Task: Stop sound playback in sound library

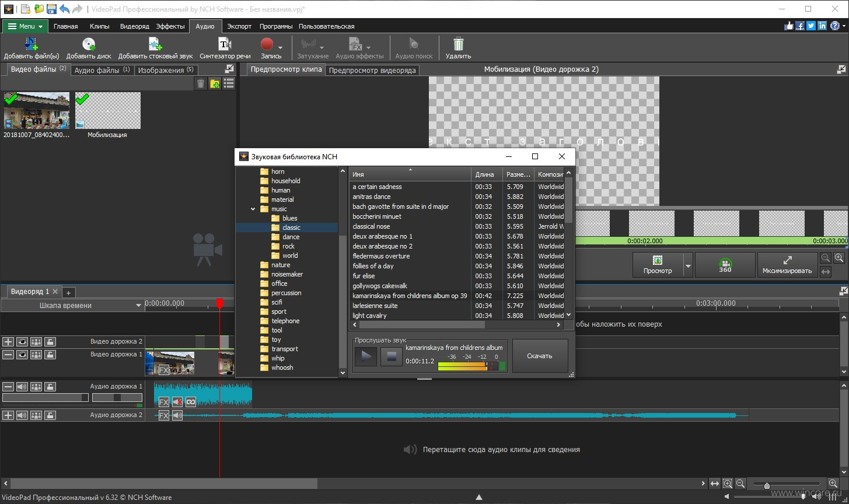Action: tap(392, 356)
